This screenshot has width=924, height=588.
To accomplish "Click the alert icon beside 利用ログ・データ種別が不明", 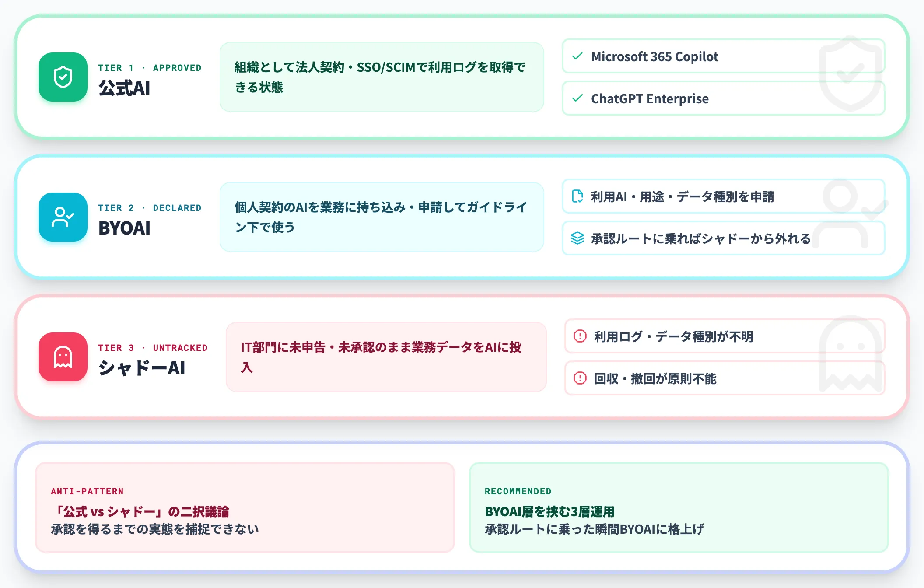I will point(580,336).
